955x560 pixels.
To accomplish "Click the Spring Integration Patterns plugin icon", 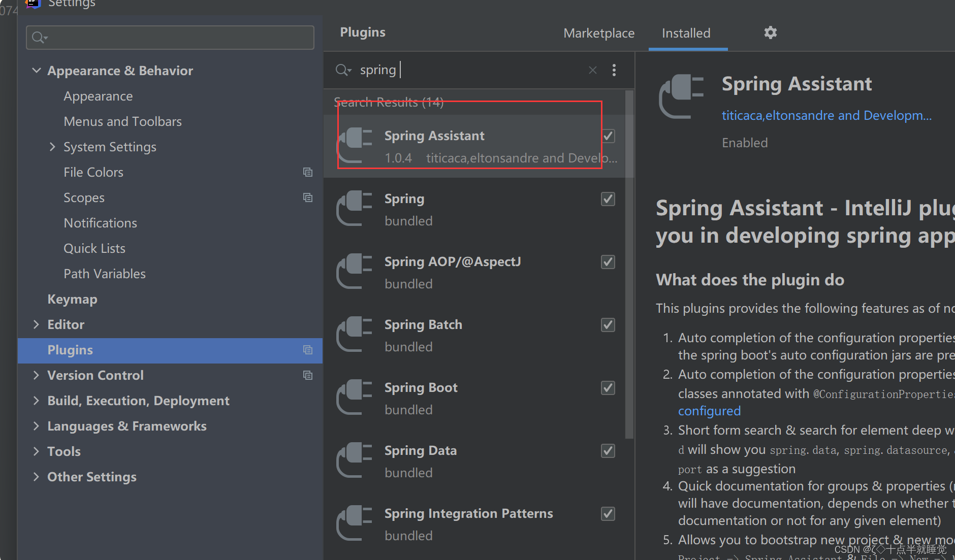I will click(x=355, y=523).
